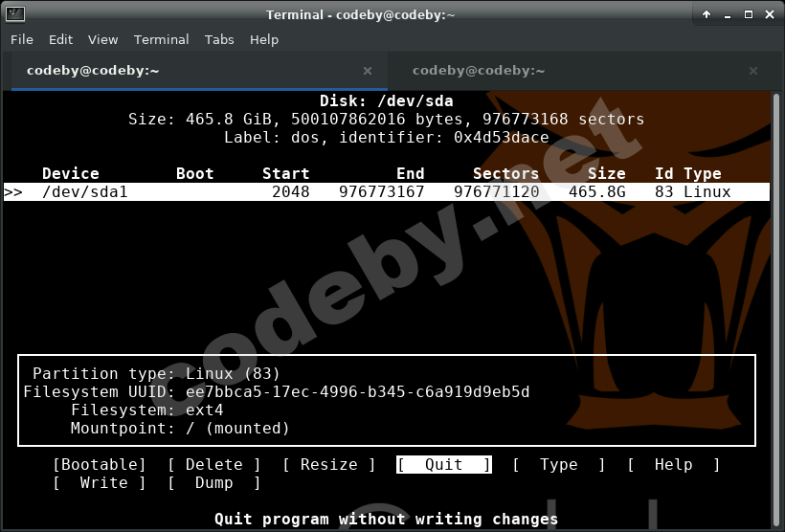Click the Id column header
This screenshot has height=532, width=785.
tap(664, 173)
